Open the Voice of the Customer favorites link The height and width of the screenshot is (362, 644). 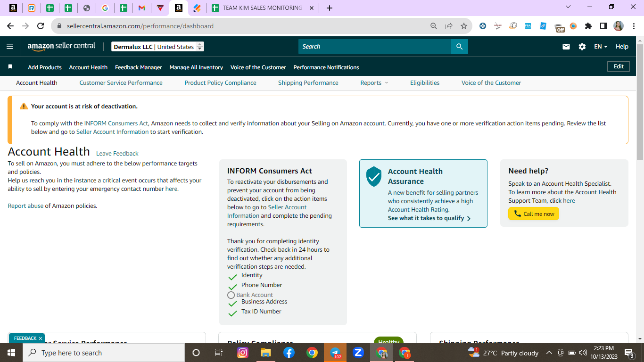pyautogui.click(x=258, y=67)
